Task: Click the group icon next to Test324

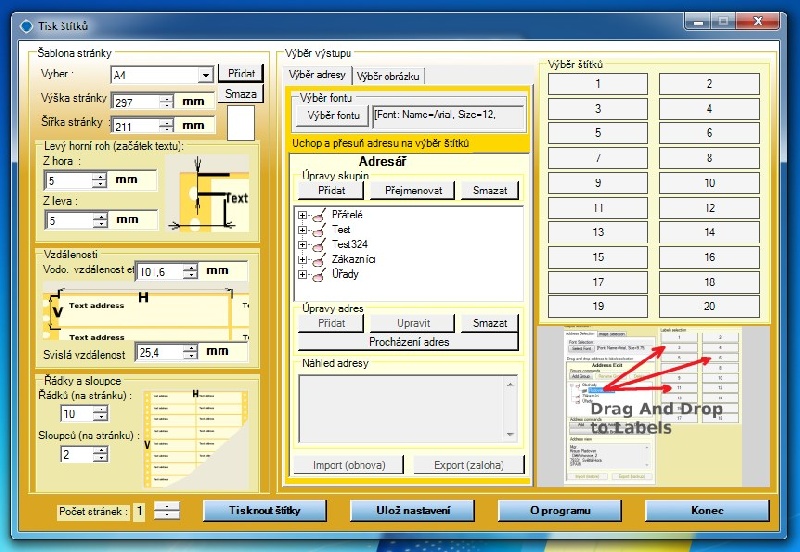Action: pyautogui.click(x=319, y=244)
